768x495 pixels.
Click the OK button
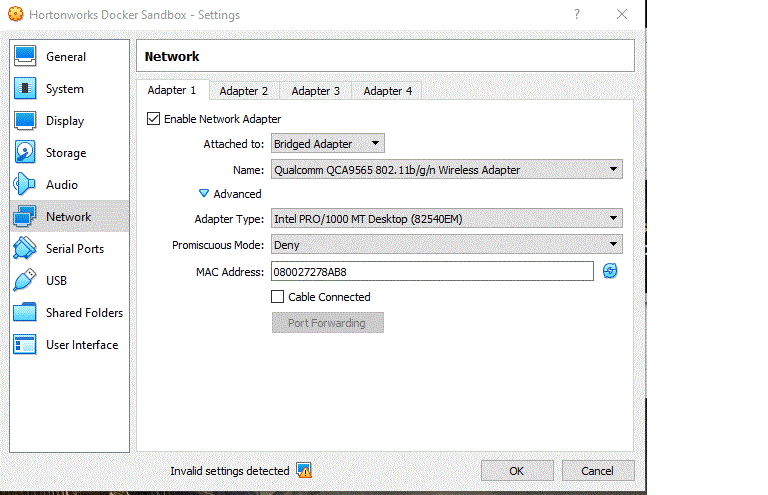pyautogui.click(x=517, y=471)
